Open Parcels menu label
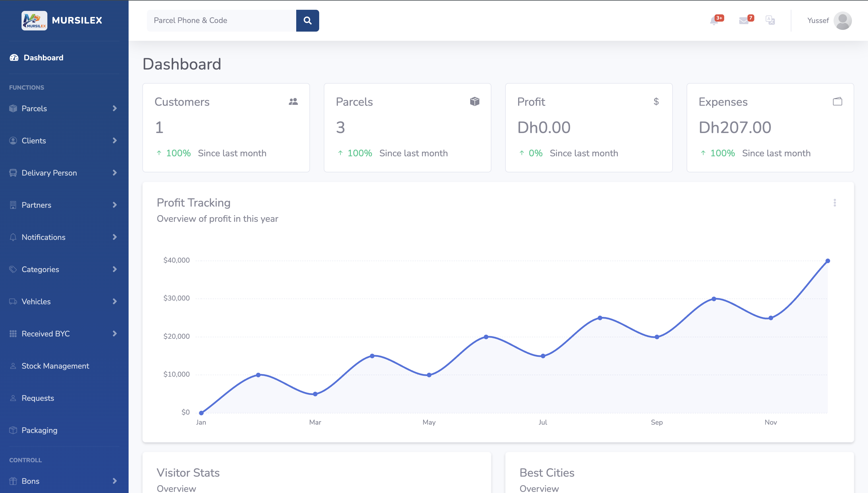This screenshot has width=868, height=493. (34, 108)
